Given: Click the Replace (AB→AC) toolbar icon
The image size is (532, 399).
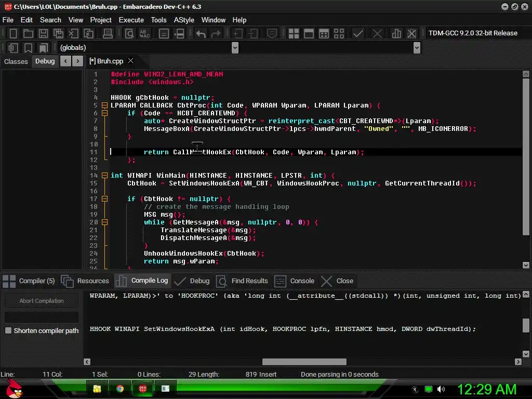Looking at the screenshot, I should (x=144, y=33).
